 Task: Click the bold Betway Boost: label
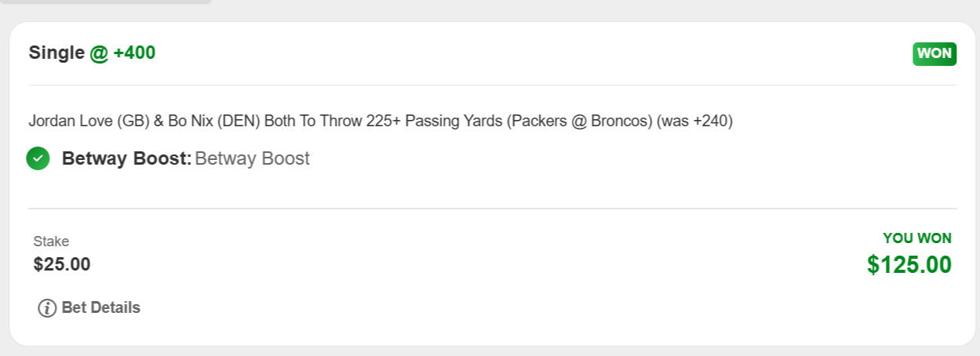point(126,158)
